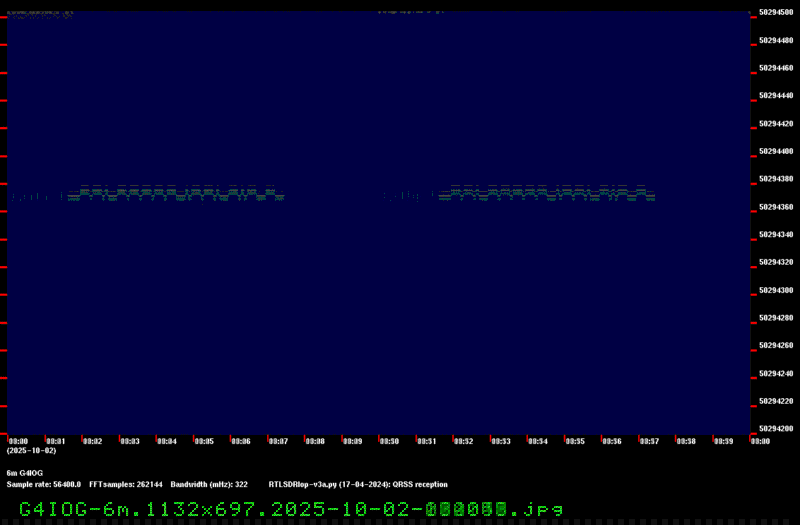Click the 50294200 frequency axis label
This screenshot has width=800, height=525.
coord(776,429)
